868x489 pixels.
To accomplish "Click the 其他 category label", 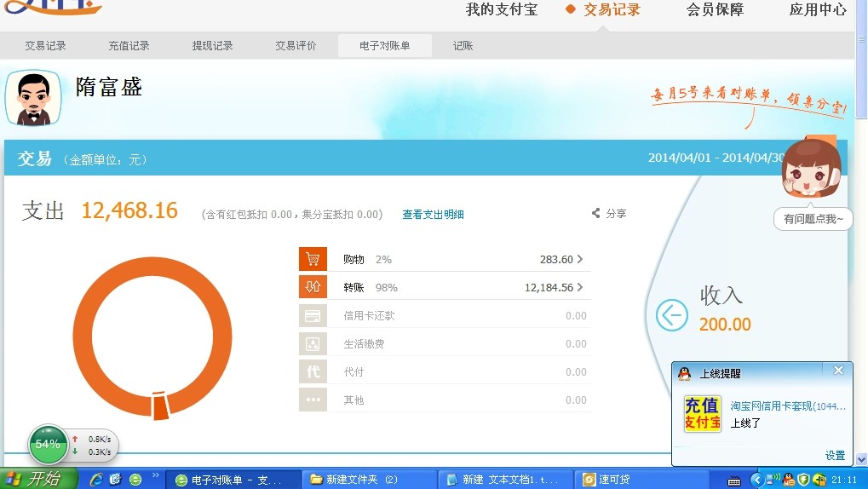I will click(x=354, y=400).
